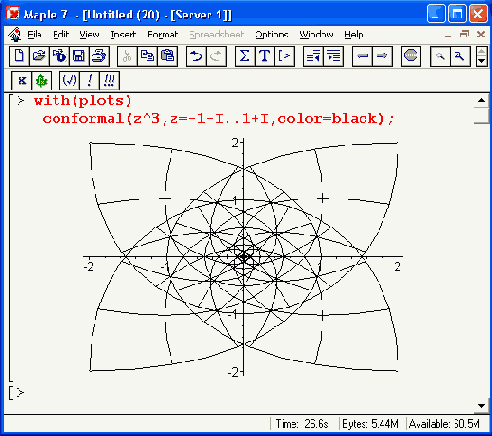Print the worksheet with printer icon
This screenshot has width=492, height=436.
(x=99, y=56)
